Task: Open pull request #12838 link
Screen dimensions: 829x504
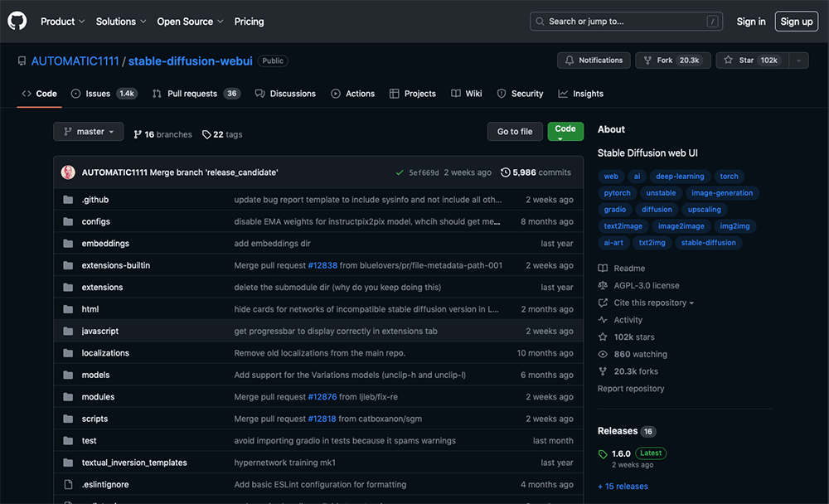Action: [x=322, y=265]
